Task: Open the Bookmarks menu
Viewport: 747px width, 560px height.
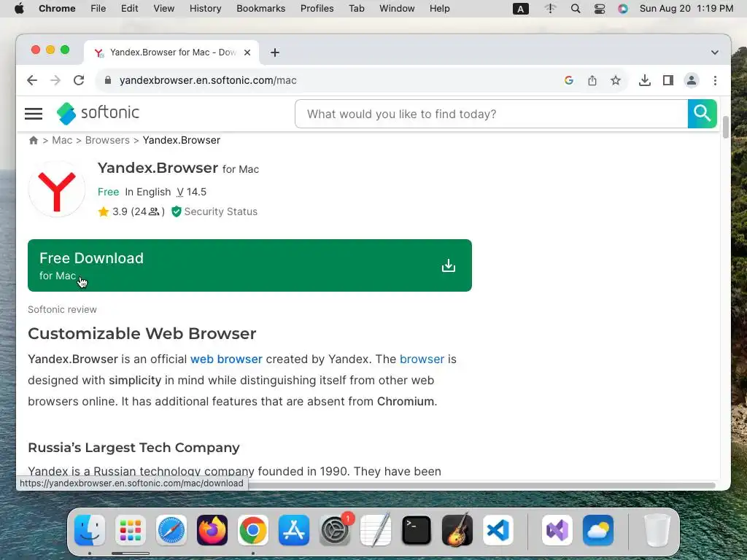Action: (260, 9)
